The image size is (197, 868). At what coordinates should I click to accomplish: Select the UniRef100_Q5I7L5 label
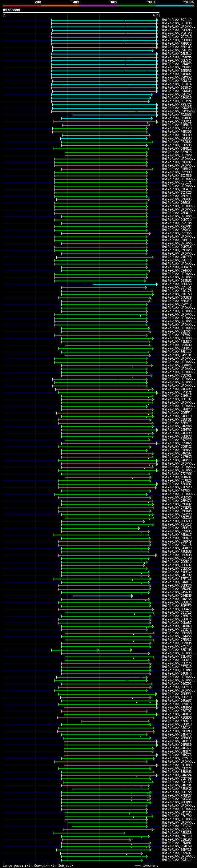177,37
